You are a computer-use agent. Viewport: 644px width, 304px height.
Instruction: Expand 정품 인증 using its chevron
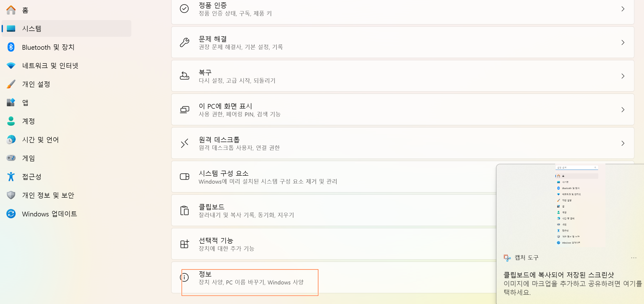(x=623, y=9)
